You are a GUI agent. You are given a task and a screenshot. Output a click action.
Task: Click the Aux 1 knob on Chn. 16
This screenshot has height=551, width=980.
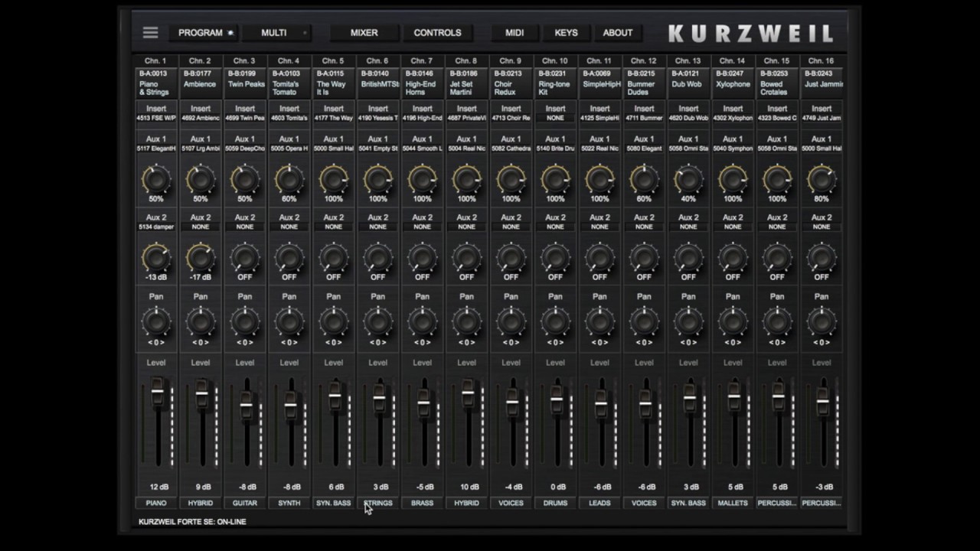click(822, 180)
